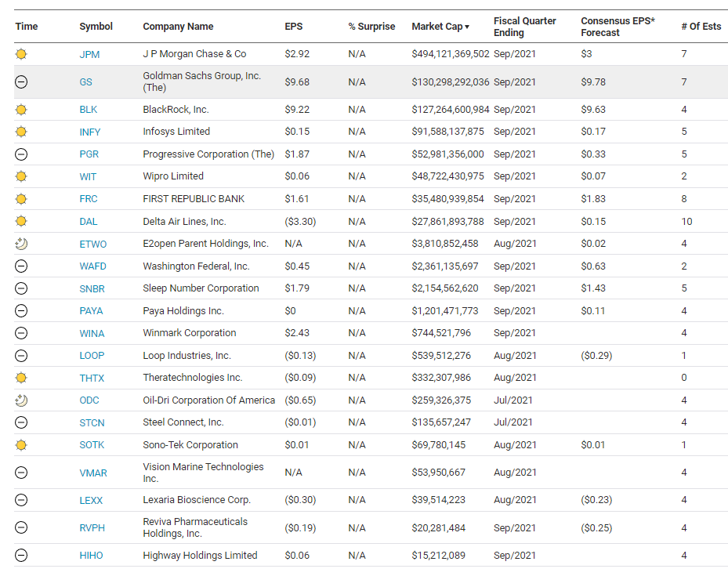
Task: Click the EPS column header
Action: click(293, 27)
